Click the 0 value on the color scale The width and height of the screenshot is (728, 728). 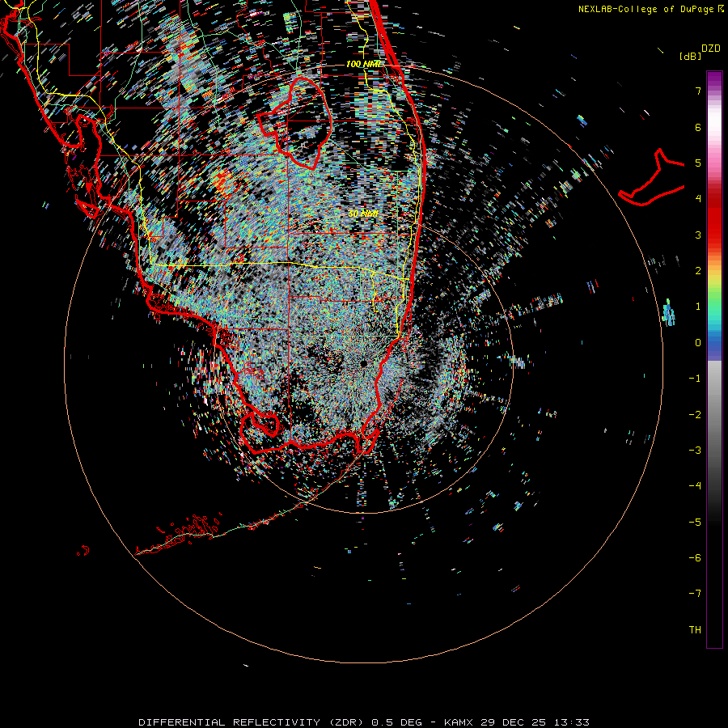click(x=698, y=343)
